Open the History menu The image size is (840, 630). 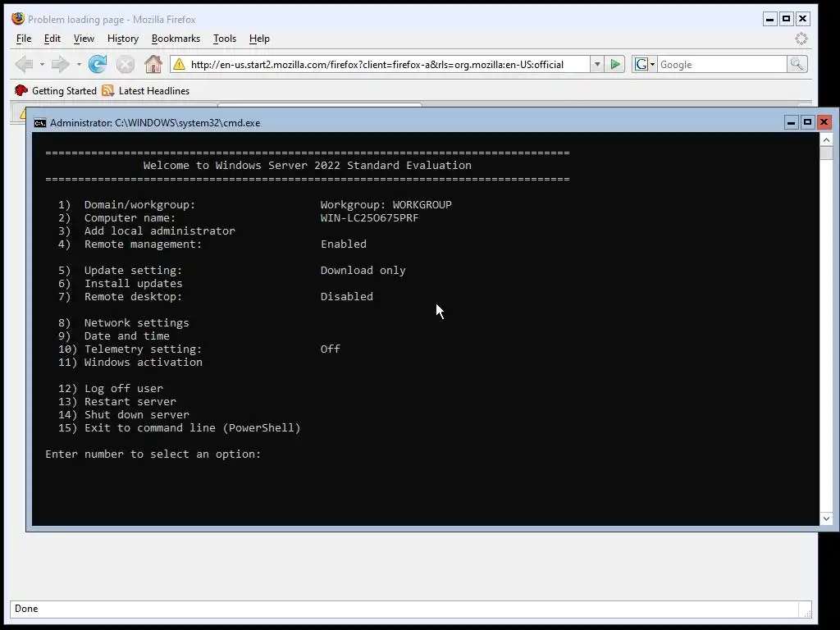[x=123, y=39]
